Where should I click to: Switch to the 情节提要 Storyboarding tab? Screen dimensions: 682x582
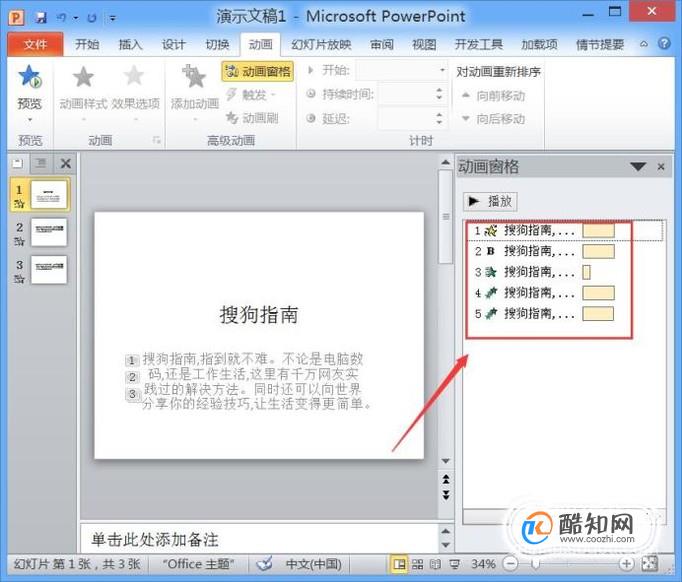tap(600, 44)
